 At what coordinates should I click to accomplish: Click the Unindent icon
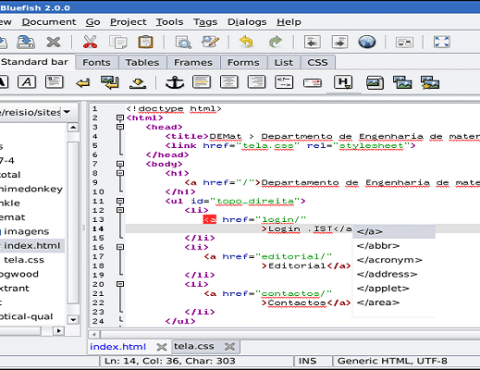[x=312, y=42]
